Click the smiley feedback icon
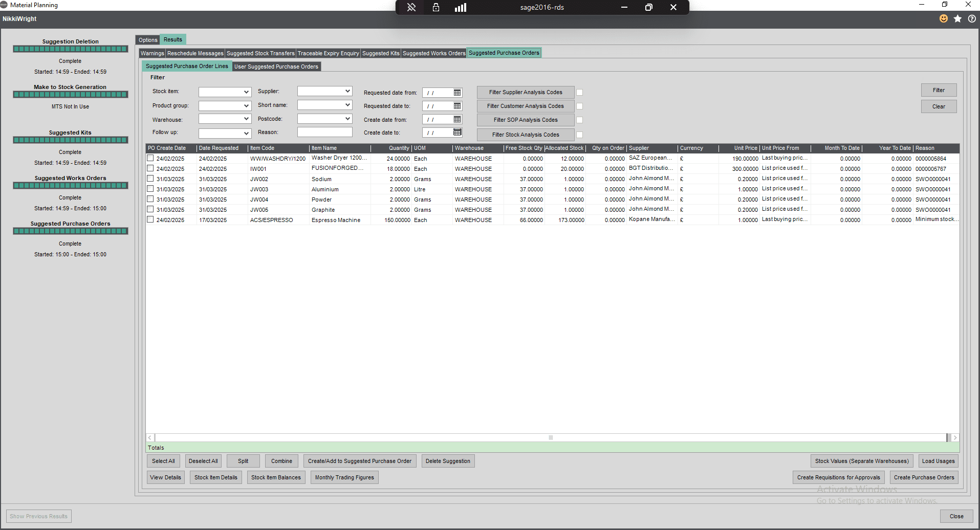The image size is (980, 530). pos(944,18)
